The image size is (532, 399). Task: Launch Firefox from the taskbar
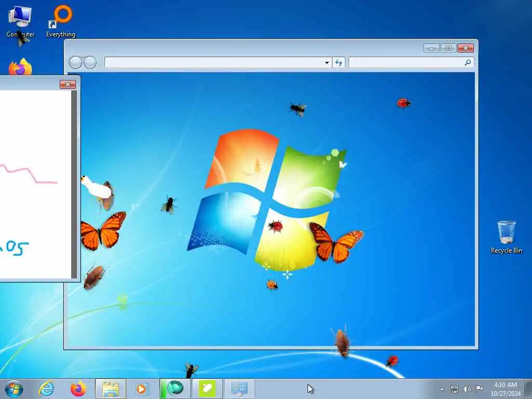[x=78, y=389]
